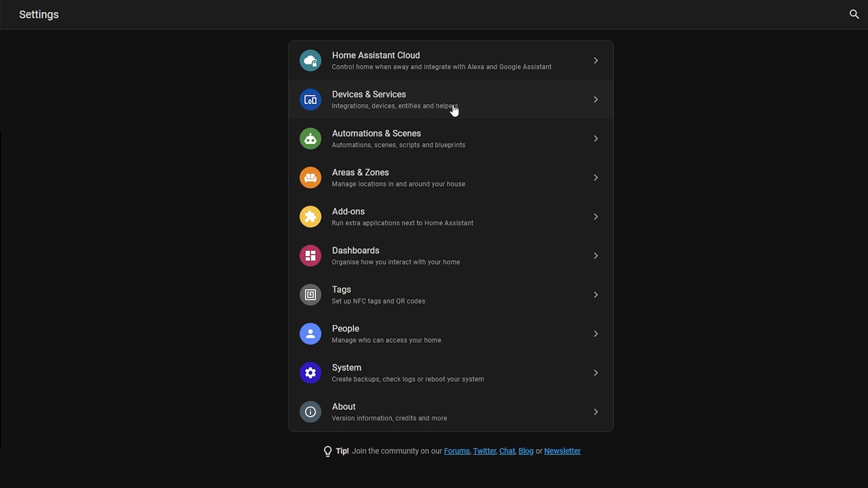Viewport: 868px width, 488px height.
Task: Expand Devices & Services chevron arrow
Action: [596, 100]
